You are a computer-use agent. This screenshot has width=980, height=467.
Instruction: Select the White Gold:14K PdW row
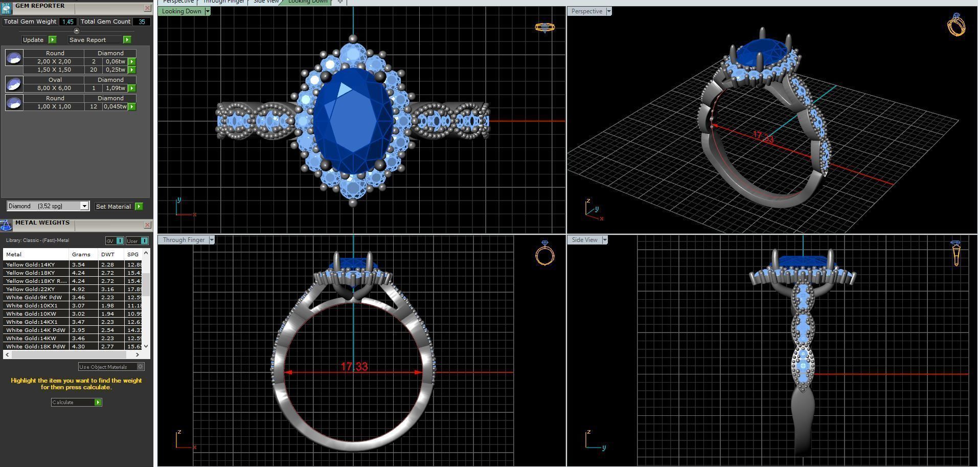[x=73, y=330]
